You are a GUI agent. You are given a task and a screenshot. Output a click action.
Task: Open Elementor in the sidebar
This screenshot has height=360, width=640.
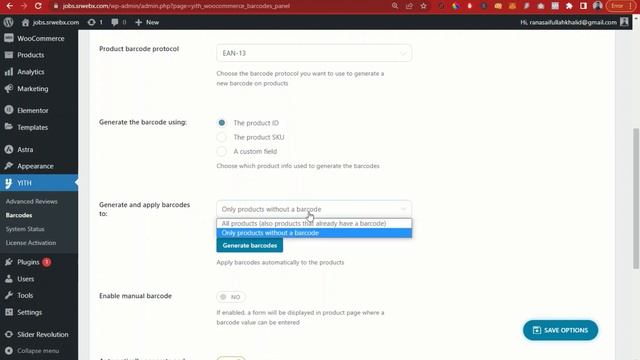tap(39, 110)
